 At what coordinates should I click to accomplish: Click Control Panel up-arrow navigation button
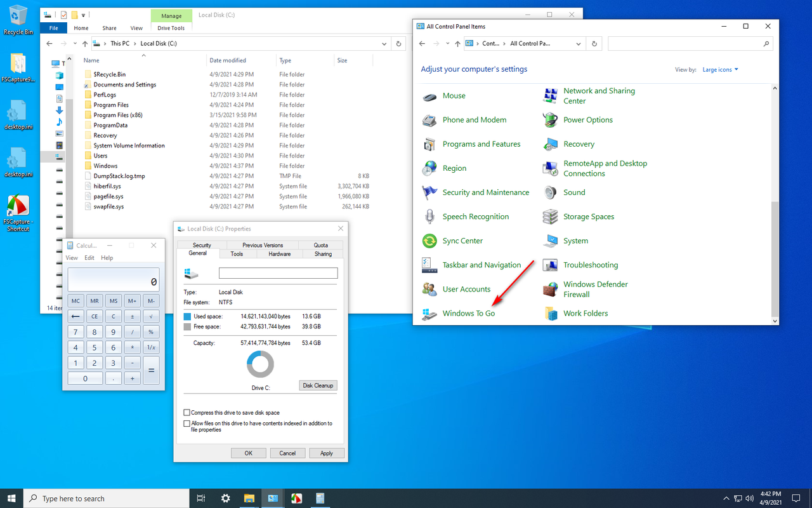457,44
